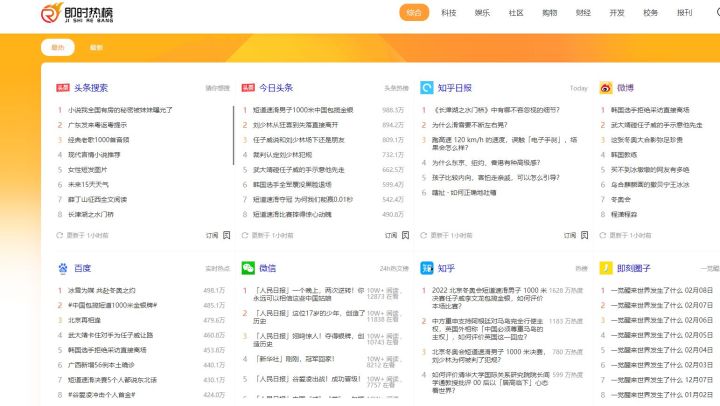
Task: Subscribe to 知乎日报 with the 订阅 button
Action: 570,235
